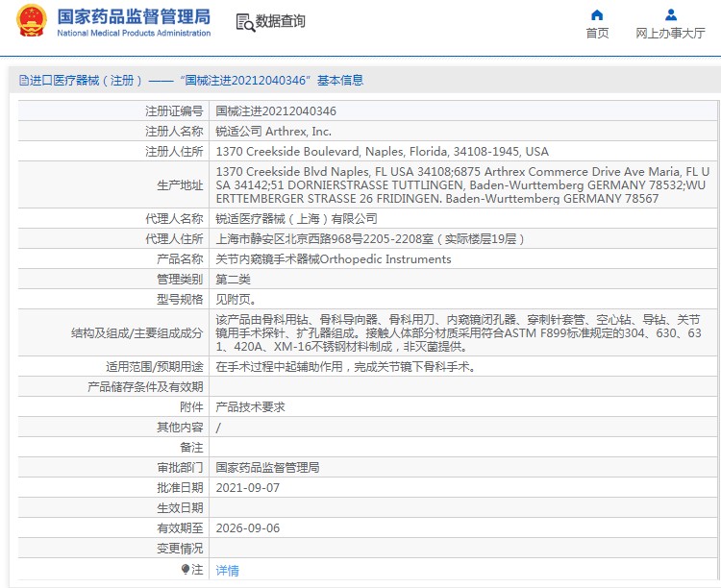Click the 注册证编号 row label
The width and height of the screenshot is (721, 588).
[174, 110]
